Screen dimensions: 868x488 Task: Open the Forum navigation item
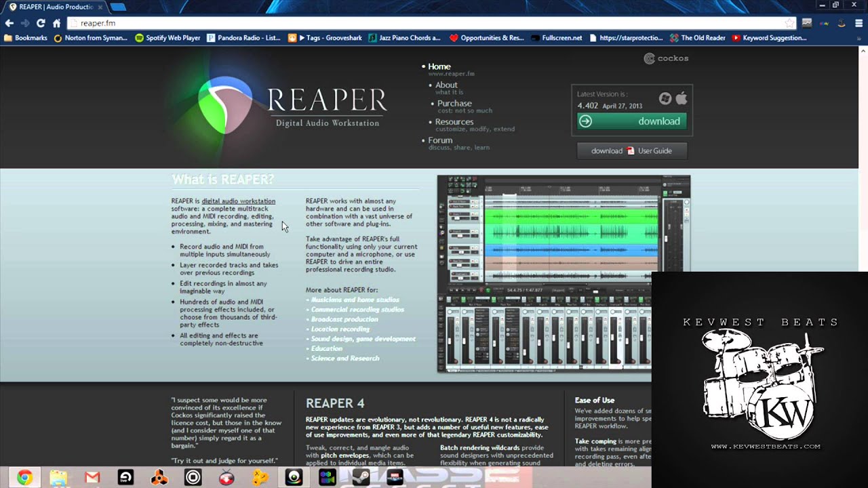click(x=440, y=140)
